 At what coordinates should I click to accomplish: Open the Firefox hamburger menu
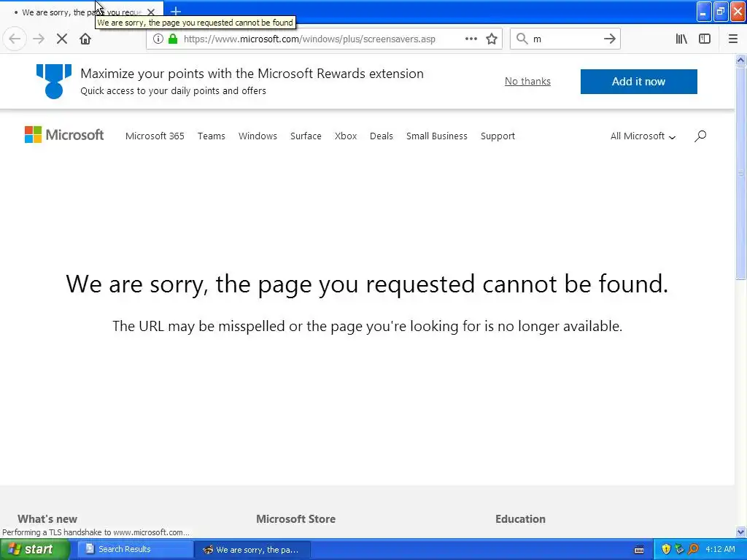pos(733,39)
